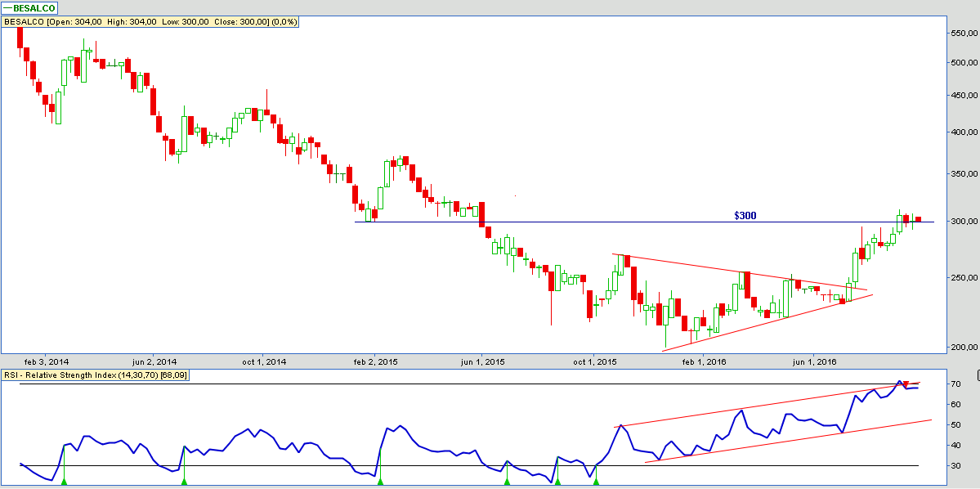
Task: Click the 200,00 price axis label
Action: [x=964, y=347]
